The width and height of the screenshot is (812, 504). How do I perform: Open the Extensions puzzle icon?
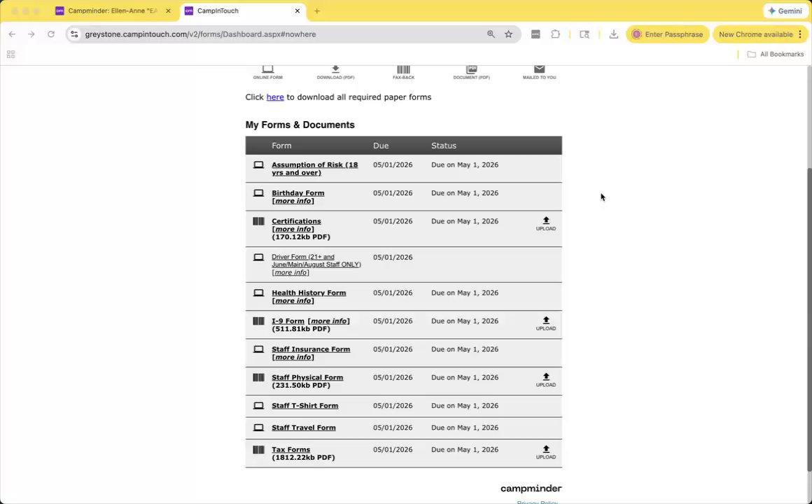tap(556, 34)
